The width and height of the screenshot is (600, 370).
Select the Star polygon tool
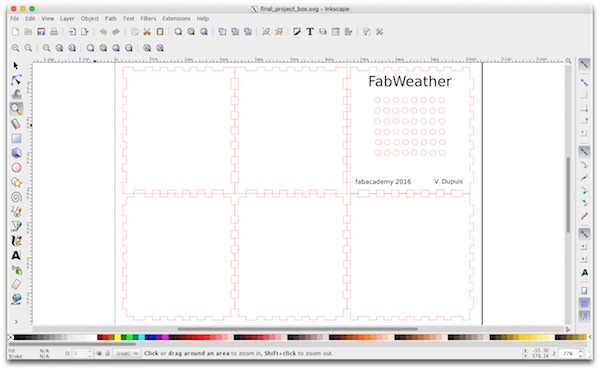tap(16, 182)
